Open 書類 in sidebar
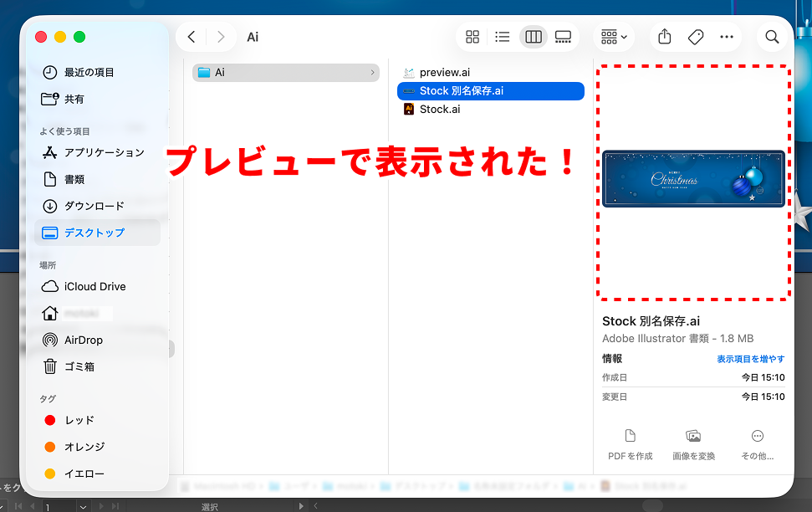The image size is (812, 512). (97, 179)
